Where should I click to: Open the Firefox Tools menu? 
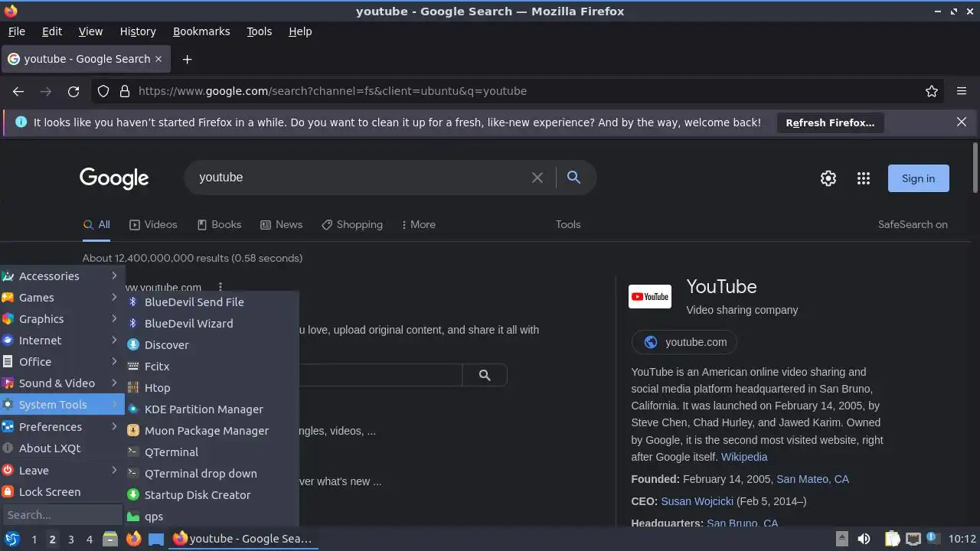coord(259,31)
